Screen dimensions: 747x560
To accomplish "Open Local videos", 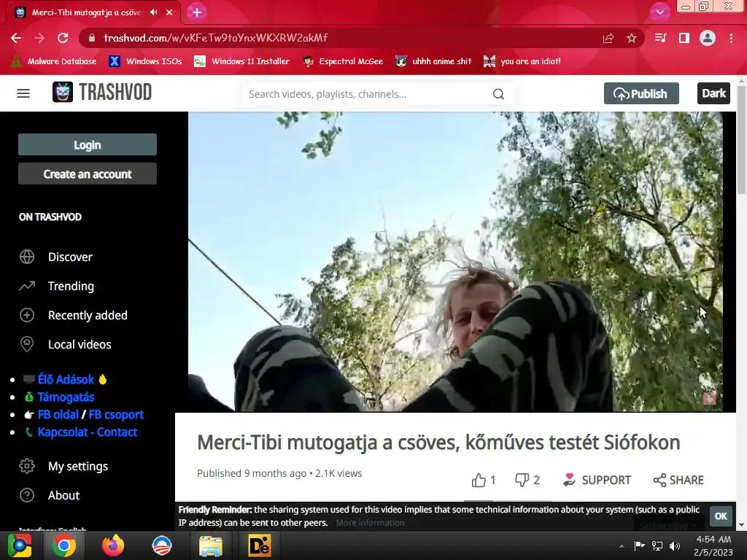I will click(80, 344).
